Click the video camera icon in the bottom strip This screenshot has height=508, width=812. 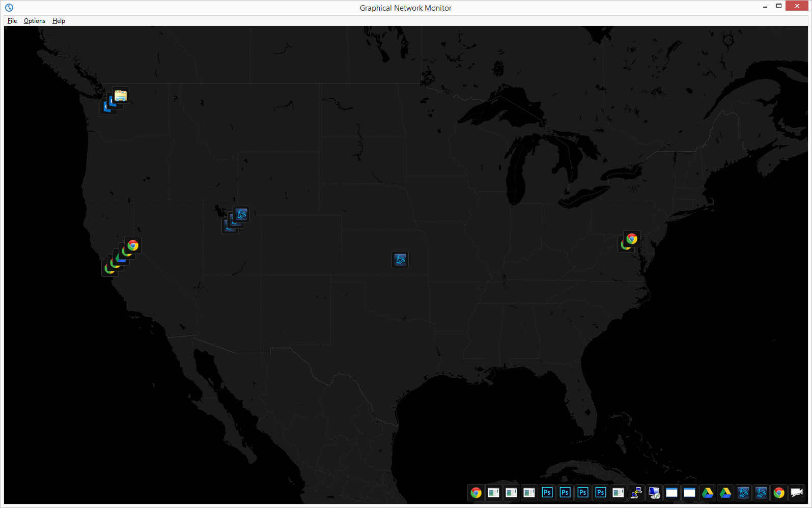click(x=797, y=492)
